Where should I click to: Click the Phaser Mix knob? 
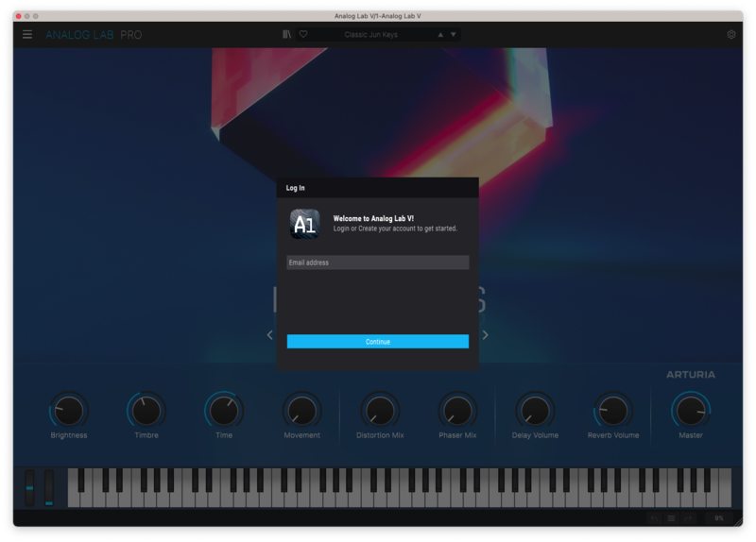coord(457,411)
